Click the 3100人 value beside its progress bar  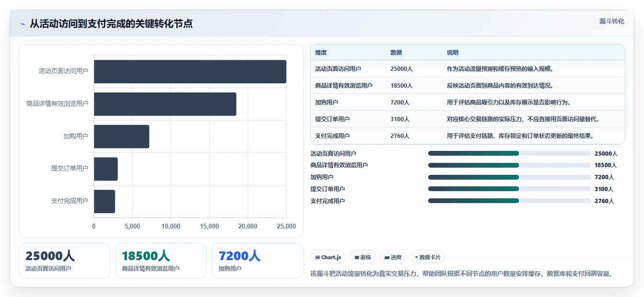click(604, 189)
